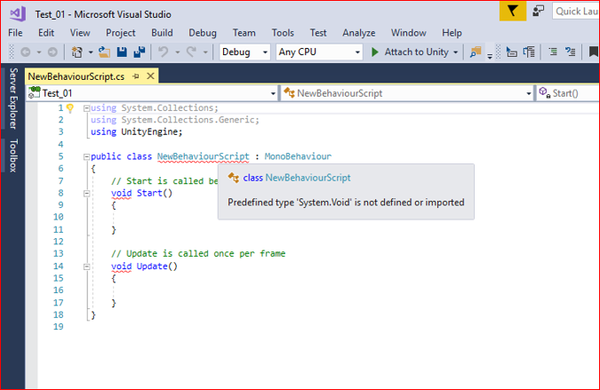Open the Team menu

pyautogui.click(x=244, y=33)
